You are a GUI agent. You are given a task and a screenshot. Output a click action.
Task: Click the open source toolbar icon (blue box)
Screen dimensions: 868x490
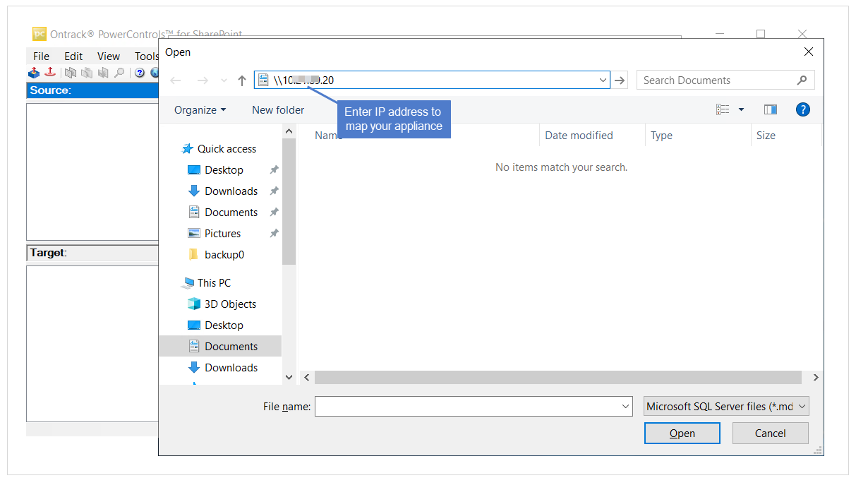pos(35,72)
